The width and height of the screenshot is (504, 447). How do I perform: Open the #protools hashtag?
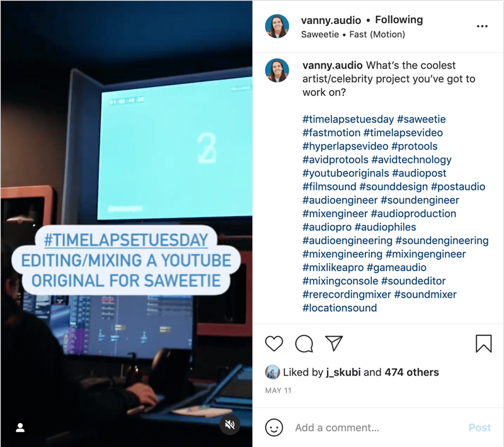point(415,146)
